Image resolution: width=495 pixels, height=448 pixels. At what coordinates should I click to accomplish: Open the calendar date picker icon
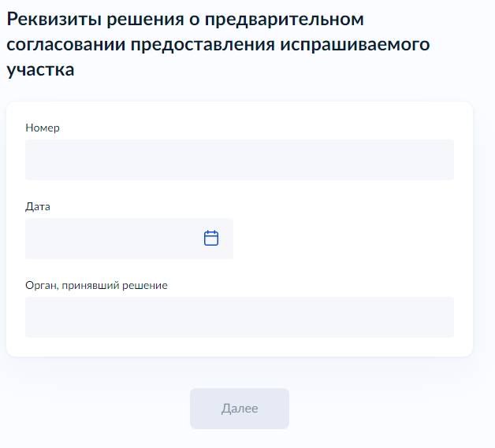click(x=211, y=238)
